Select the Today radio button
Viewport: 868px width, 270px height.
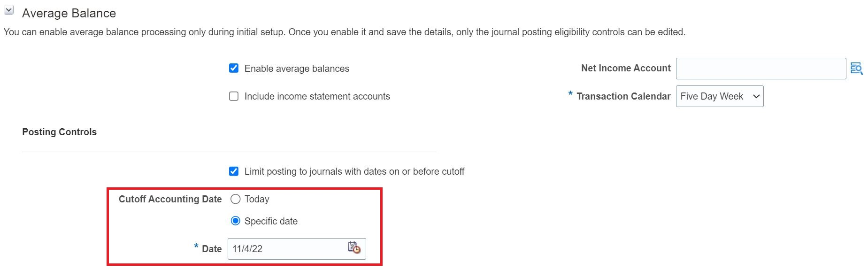236,199
